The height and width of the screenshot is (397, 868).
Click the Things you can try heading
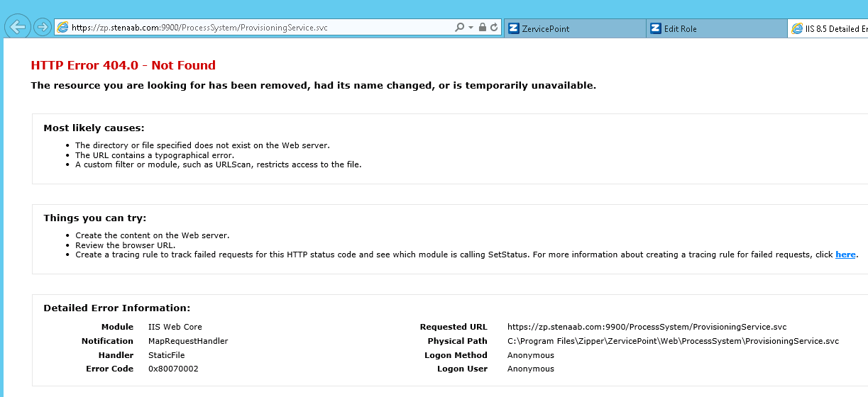tap(94, 218)
